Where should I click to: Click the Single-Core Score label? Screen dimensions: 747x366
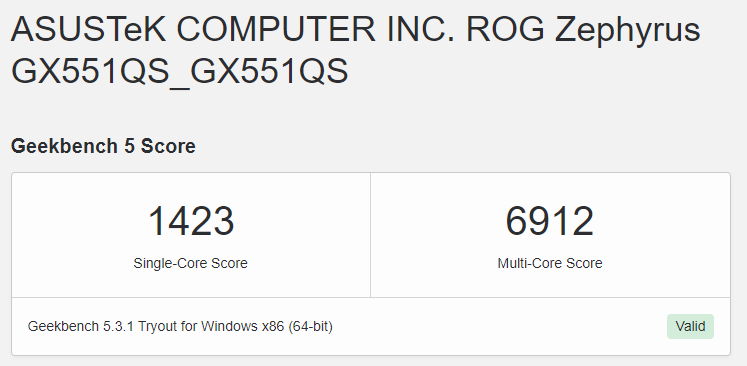click(191, 263)
